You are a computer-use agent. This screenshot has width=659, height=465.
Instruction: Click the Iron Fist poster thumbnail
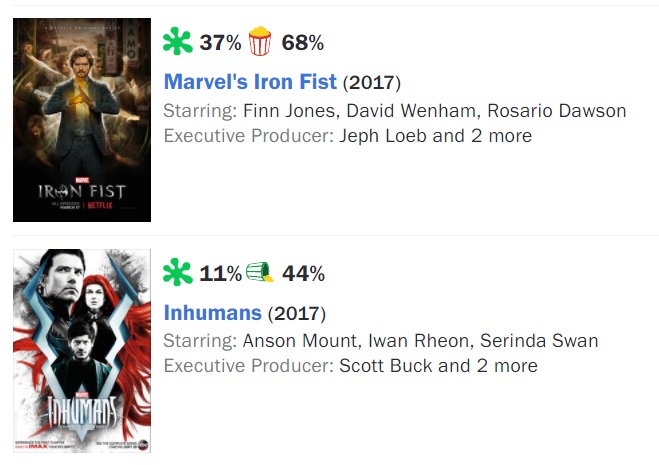point(82,120)
